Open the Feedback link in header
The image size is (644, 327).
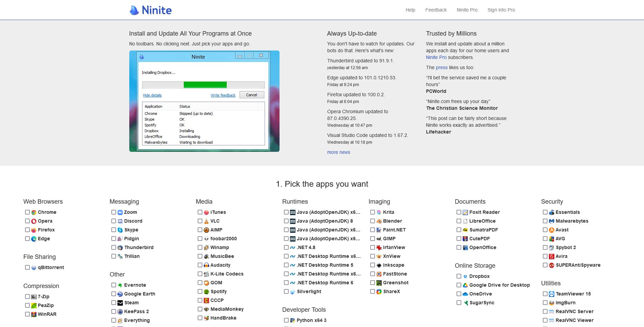pos(436,10)
